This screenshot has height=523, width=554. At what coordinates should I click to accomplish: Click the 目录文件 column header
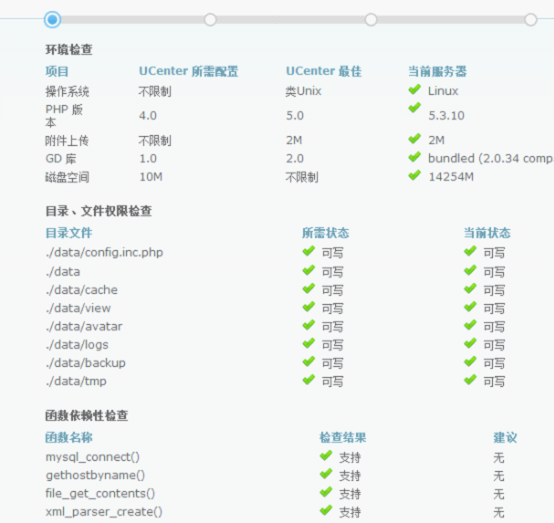point(69,233)
